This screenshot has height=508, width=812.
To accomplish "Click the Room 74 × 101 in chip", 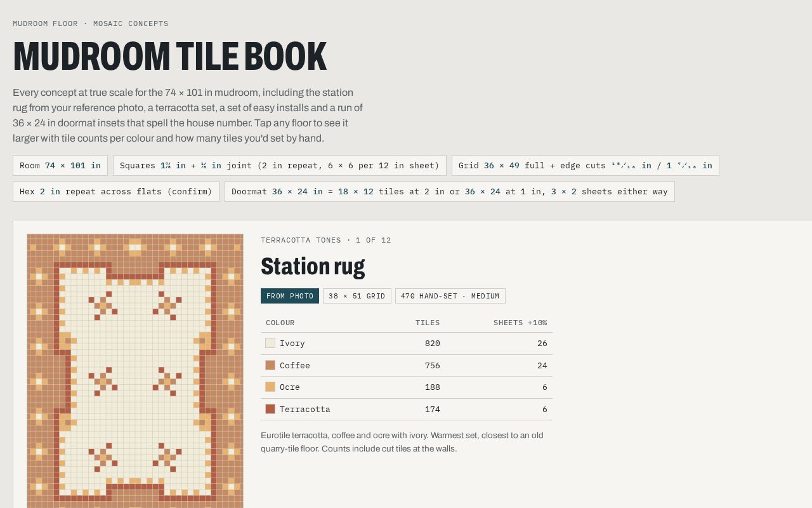I will (60, 165).
